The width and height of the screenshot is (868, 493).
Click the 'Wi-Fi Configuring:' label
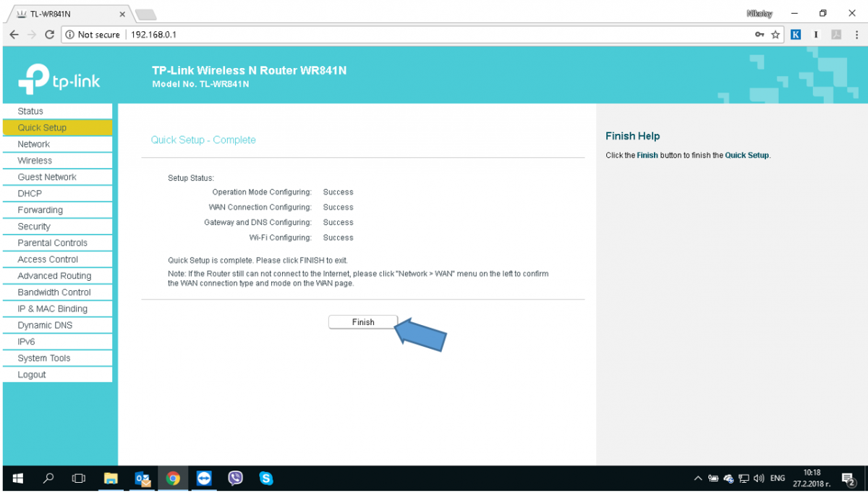click(x=281, y=237)
